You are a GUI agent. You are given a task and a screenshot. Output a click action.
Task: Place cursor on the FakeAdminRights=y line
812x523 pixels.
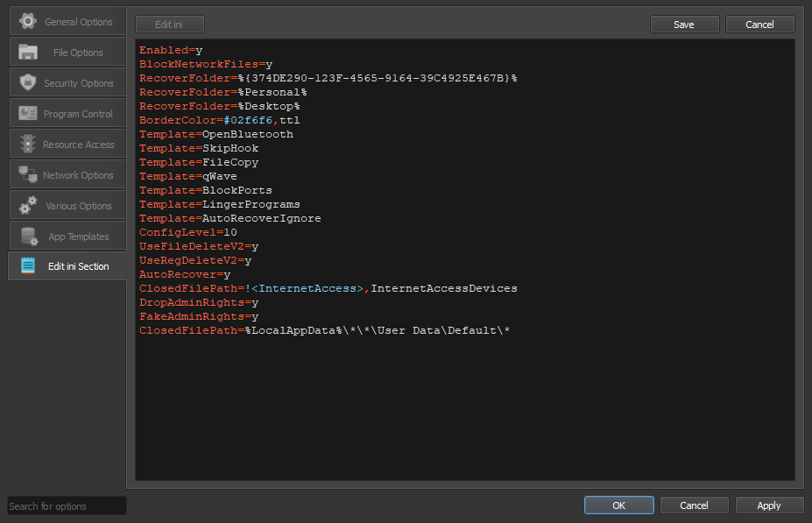pos(199,316)
